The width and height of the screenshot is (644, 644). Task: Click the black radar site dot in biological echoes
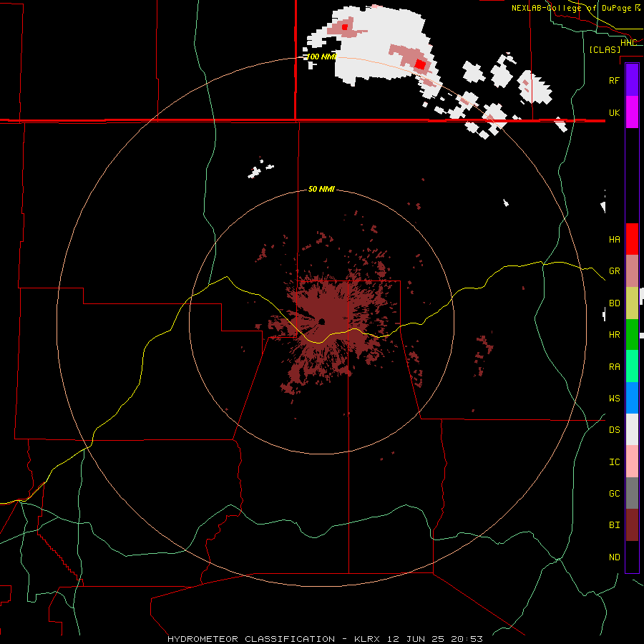[x=321, y=321]
